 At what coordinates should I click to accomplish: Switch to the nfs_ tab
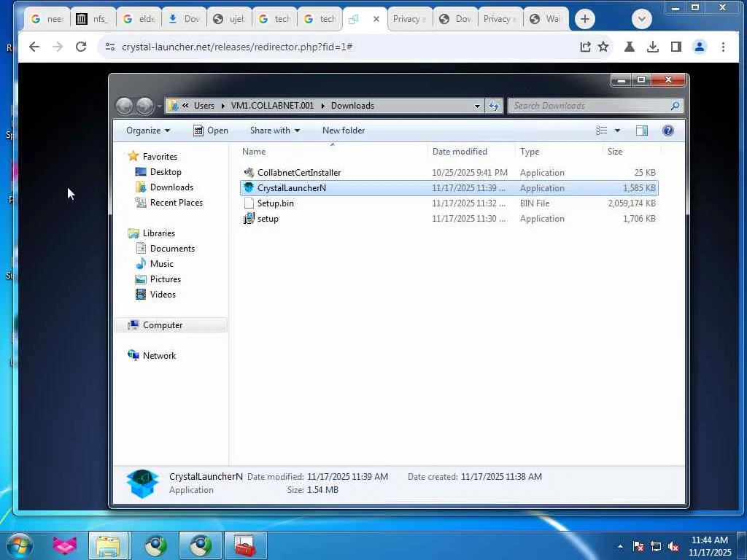93,19
